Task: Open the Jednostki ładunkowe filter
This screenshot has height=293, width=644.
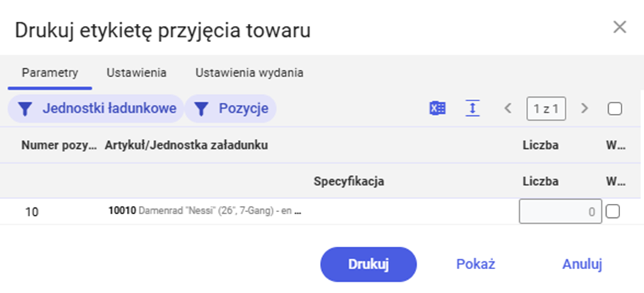Action: (95, 109)
